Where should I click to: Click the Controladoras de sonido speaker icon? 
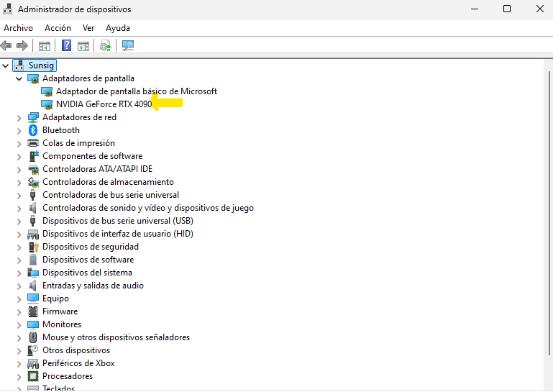tap(33, 208)
